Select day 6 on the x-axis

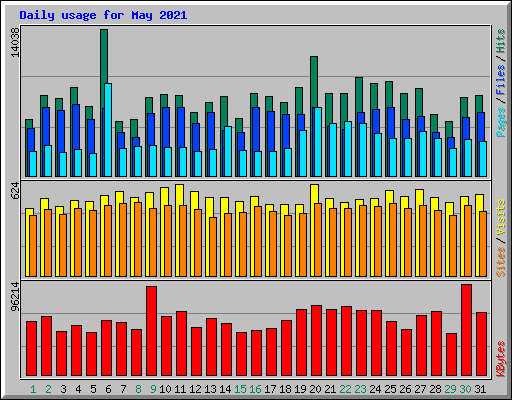(x=108, y=389)
